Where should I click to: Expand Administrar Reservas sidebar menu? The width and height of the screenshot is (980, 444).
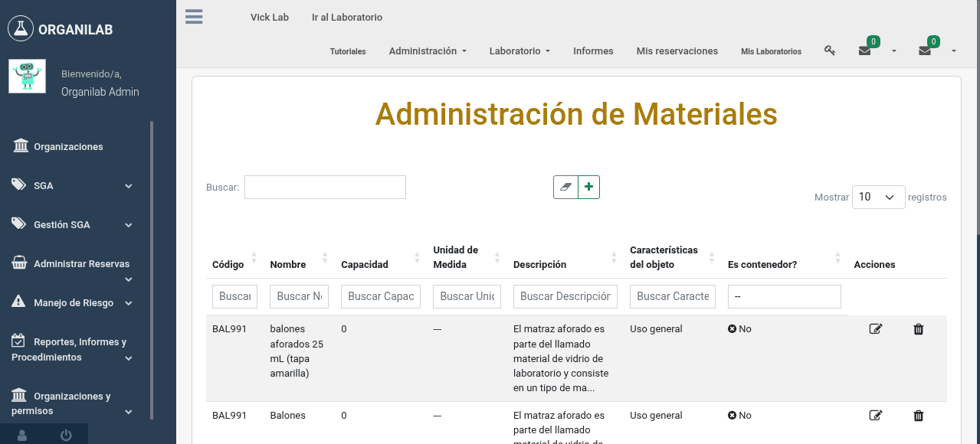tap(73, 269)
